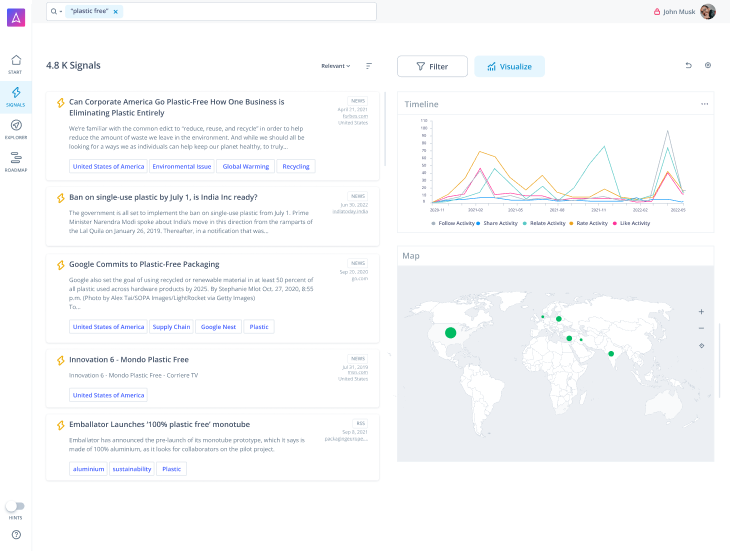The image size is (730, 551).
Task: Switch to the Signals tab in sidebar
Action: click(15, 96)
